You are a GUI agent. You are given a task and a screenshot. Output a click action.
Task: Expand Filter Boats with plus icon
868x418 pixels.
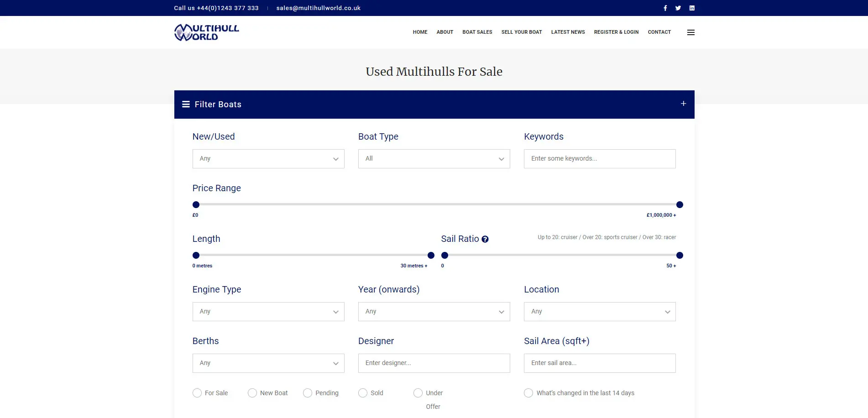point(683,104)
